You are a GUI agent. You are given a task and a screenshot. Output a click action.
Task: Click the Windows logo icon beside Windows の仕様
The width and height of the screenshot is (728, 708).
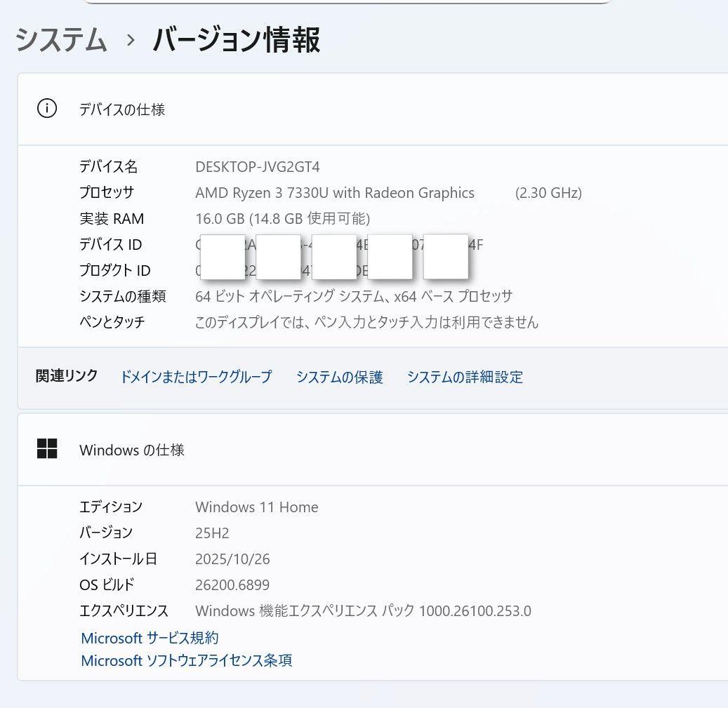point(47,449)
